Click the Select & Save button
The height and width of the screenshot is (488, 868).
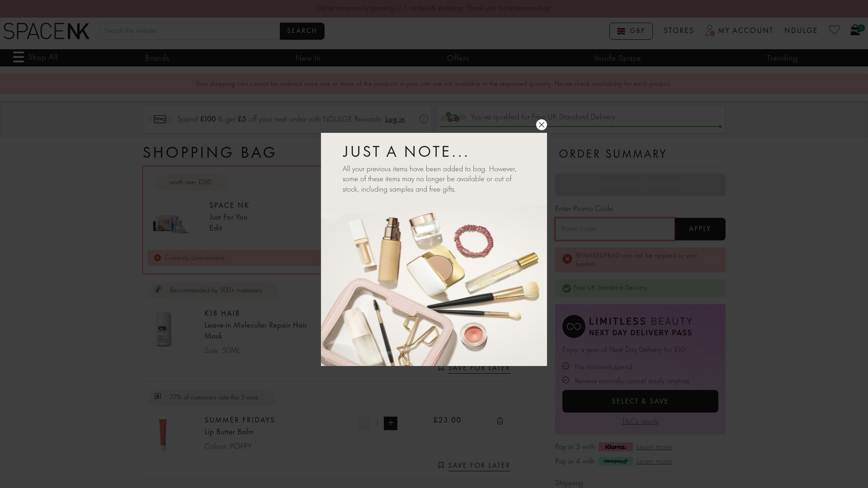(x=640, y=401)
